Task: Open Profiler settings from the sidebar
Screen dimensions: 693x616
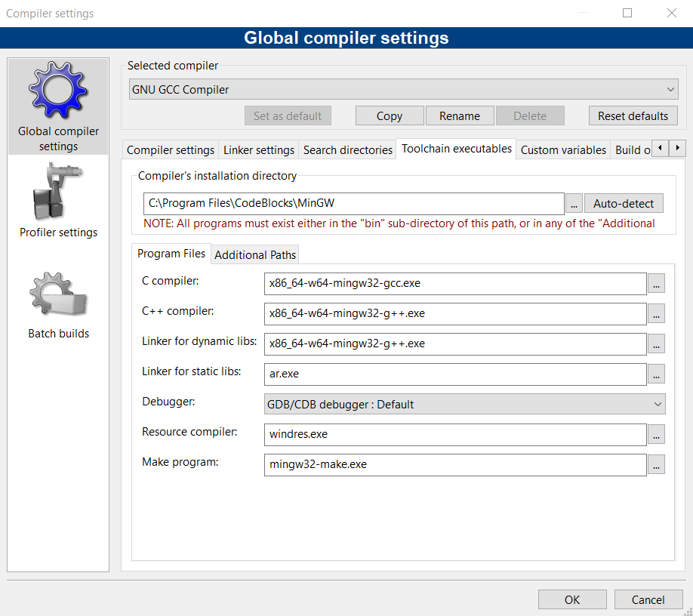Action: click(x=58, y=193)
